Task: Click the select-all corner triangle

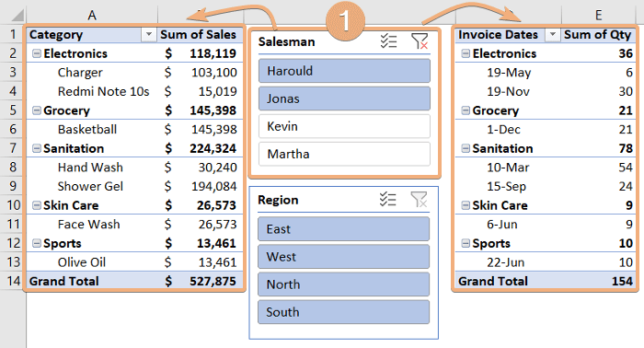Action: [x=17, y=16]
